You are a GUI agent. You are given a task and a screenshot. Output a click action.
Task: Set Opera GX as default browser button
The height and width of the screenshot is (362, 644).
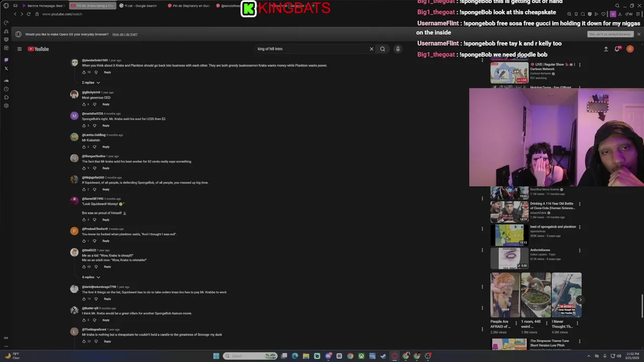coord(610,34)
